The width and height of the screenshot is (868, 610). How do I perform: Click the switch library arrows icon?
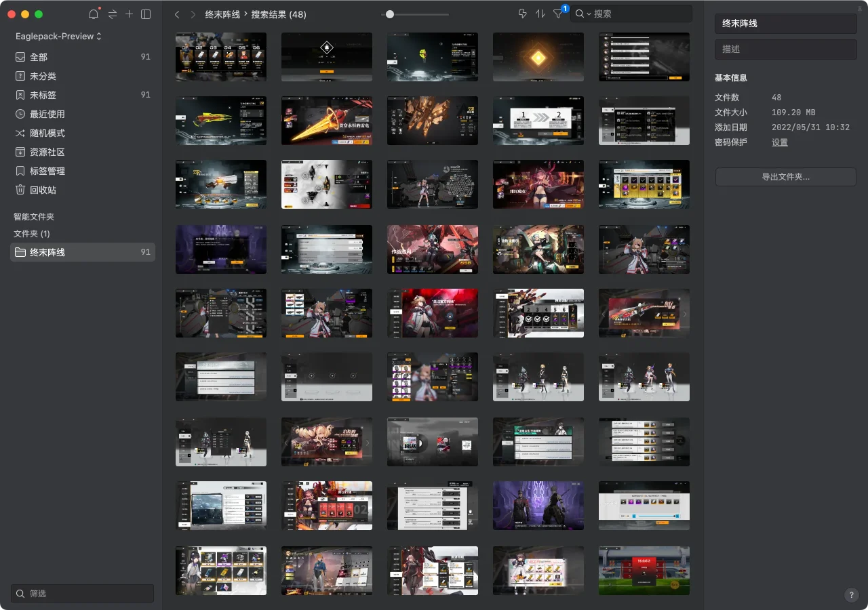pyautogui.click(x=112, y=14)
